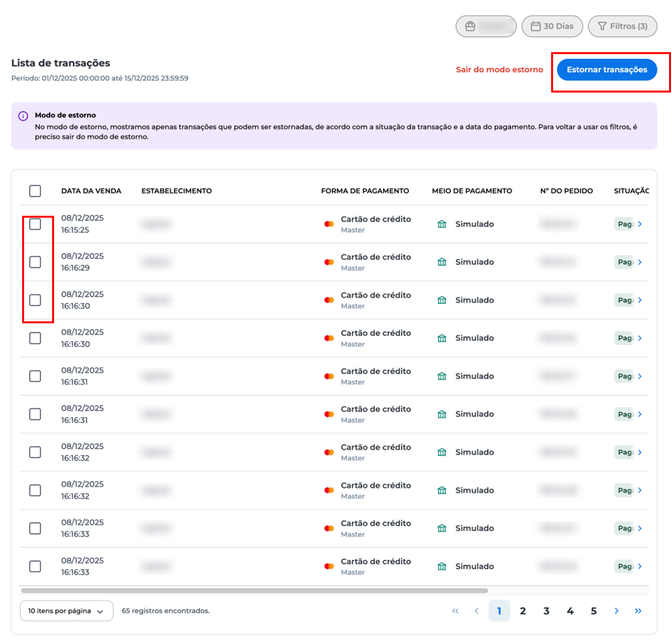Click the ESTABELECIMENTO column header
Screen dimensions: 671x644
[177, 191]
